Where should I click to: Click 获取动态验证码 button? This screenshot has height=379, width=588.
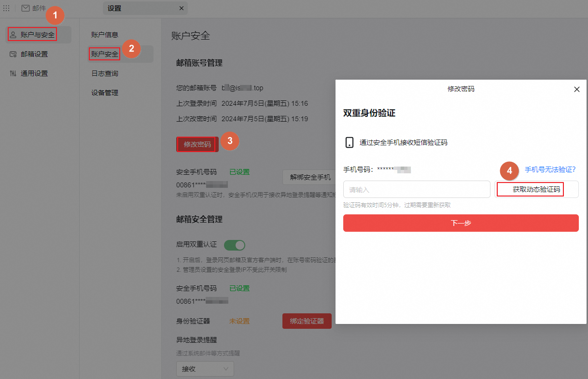[x=536, y=189]
